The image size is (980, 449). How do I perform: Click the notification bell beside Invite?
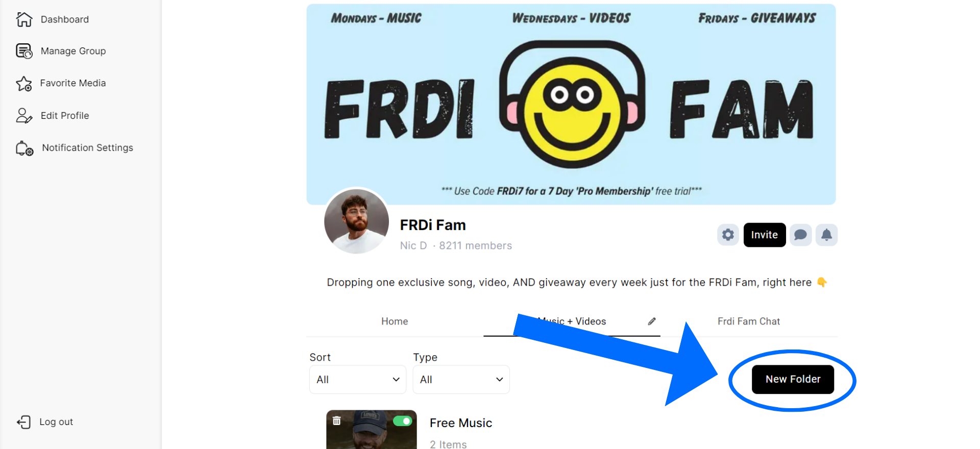(x=826, y=235)
